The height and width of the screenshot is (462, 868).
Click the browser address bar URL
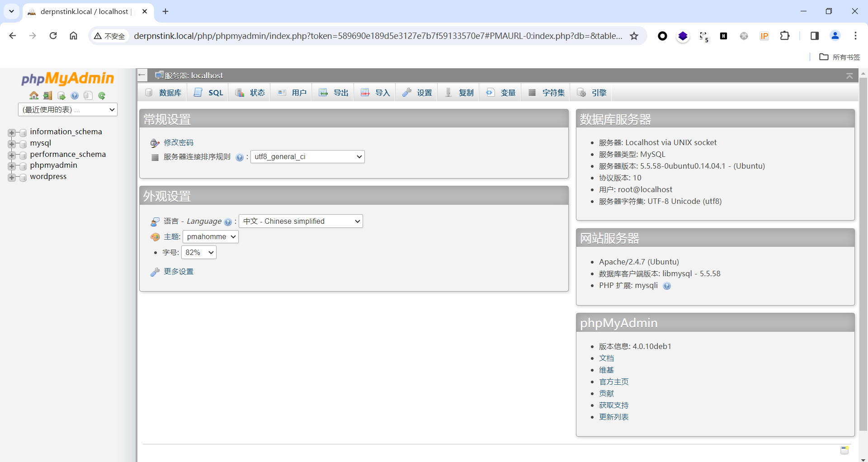click(378, 36)
